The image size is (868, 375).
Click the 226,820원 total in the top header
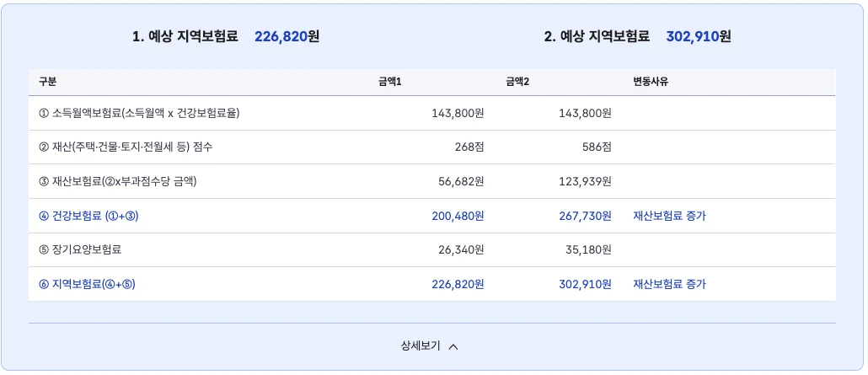click(x=287, y=37)
